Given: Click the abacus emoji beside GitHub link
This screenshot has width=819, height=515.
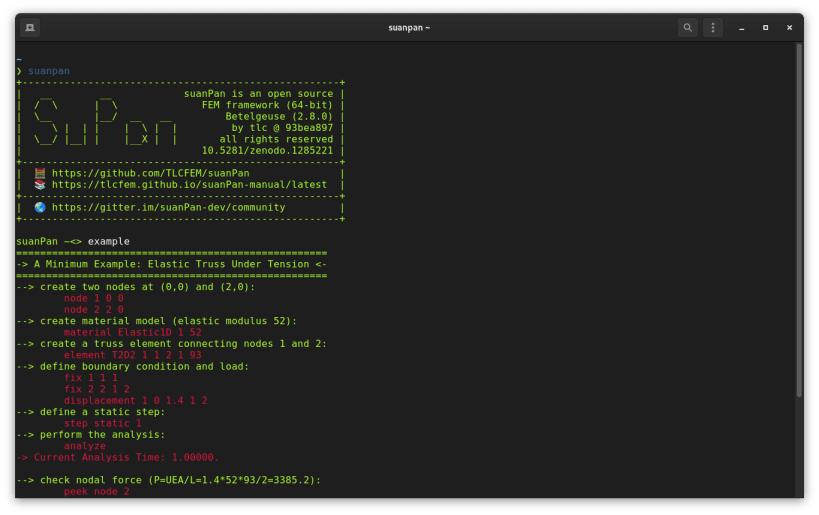Looking at the screenshot, I should tap(40, 173).
